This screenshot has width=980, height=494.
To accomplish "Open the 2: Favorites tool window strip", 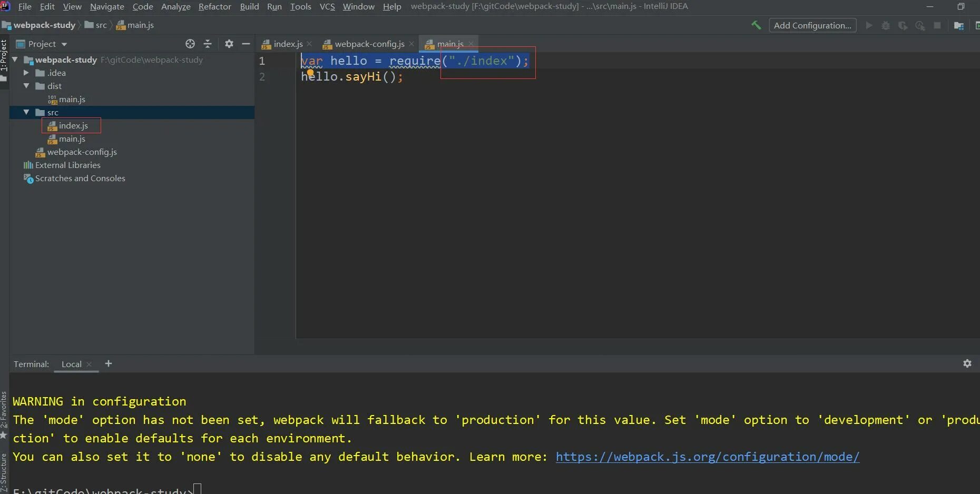I will pyautogui.click(x=4, y=410).
